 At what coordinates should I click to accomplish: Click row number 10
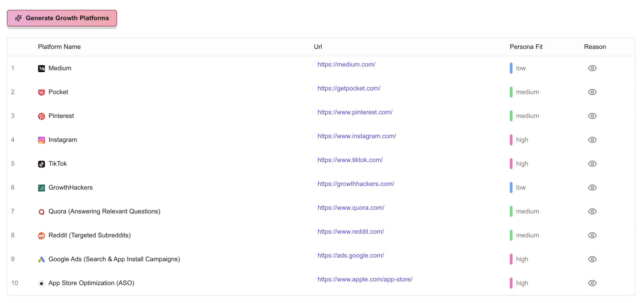pyautogui.click(x=14, y=283)
